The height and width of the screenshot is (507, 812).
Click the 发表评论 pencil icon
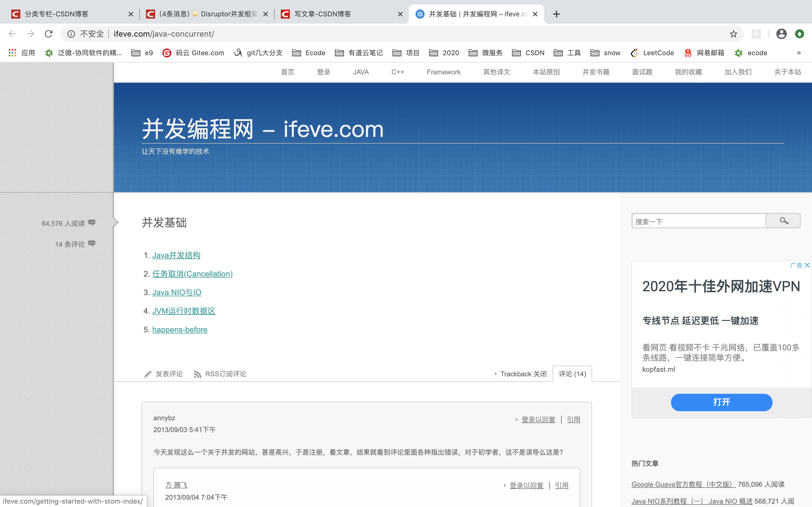tap(148, 374)
